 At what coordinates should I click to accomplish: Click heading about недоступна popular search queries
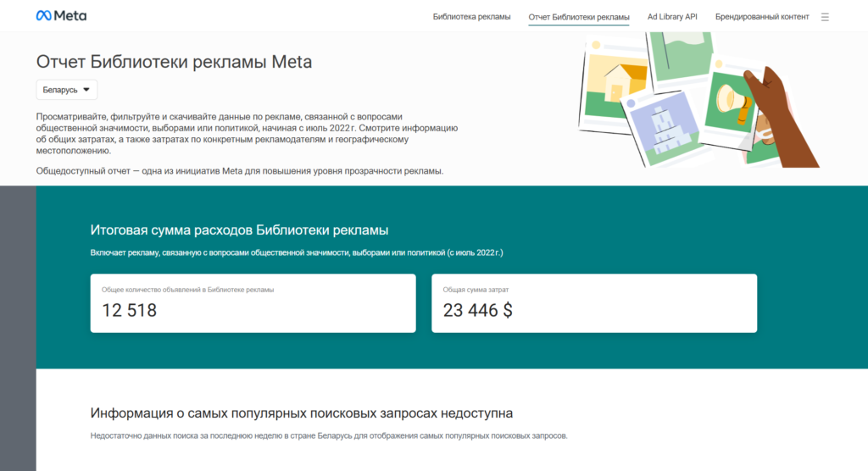click(302, 413)
